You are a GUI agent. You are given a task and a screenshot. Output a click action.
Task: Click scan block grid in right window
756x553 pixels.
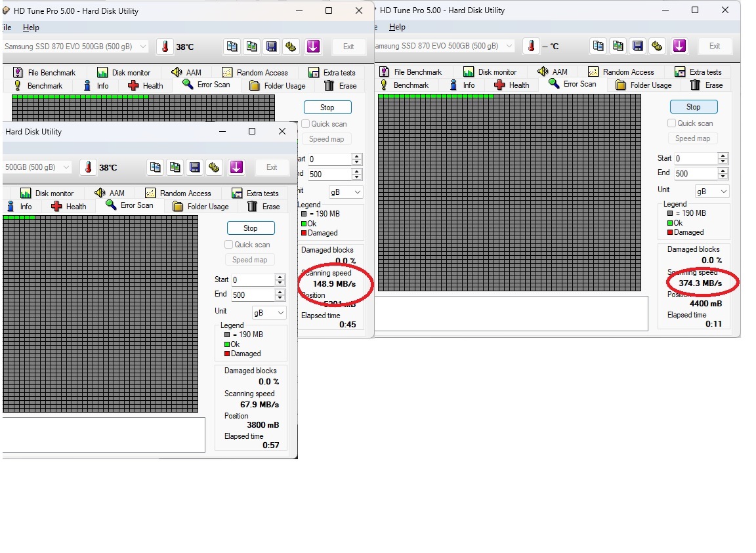[x=510, y=192]
